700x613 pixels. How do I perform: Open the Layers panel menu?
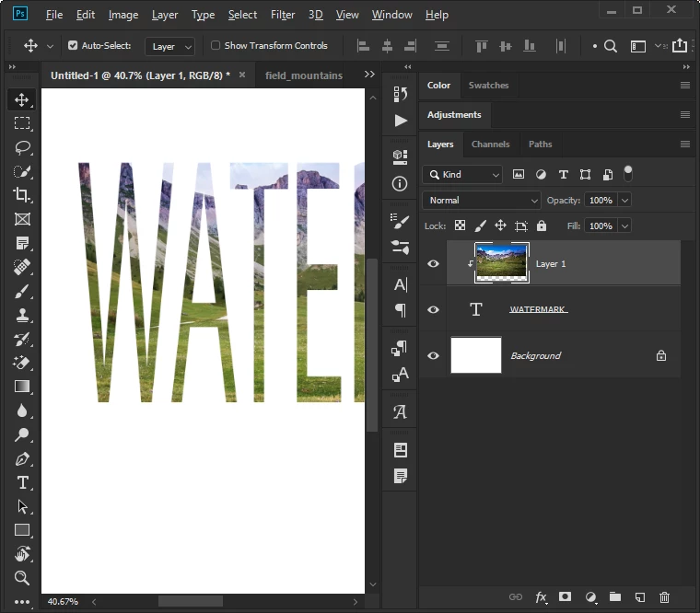pyautogui.click(x=685, y=145)
